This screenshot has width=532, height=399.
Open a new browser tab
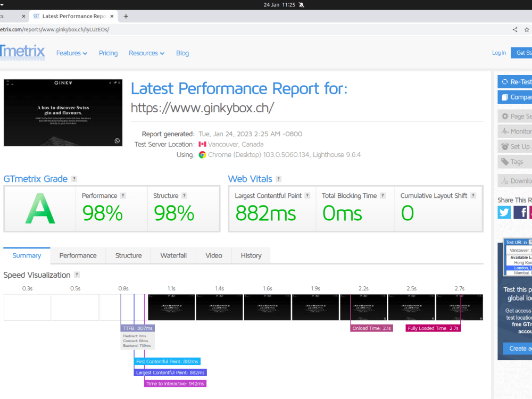tap(126, 16)
